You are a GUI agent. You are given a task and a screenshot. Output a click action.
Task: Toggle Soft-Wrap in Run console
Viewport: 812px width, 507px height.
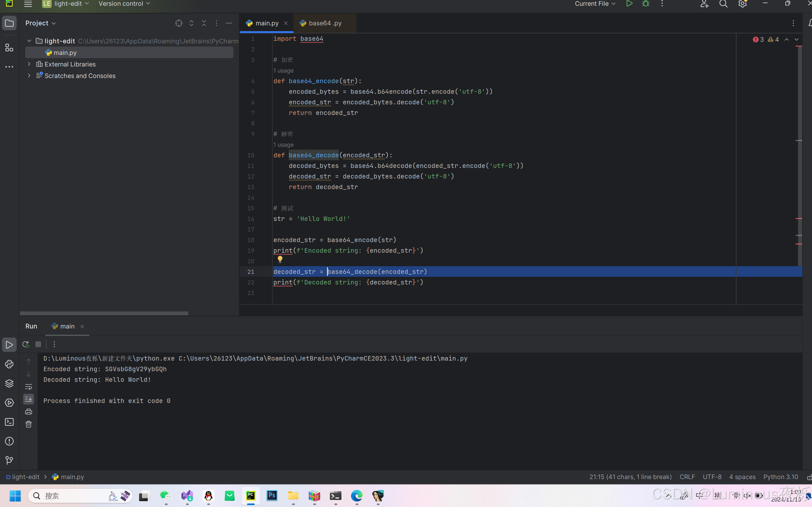click(29, 387)
